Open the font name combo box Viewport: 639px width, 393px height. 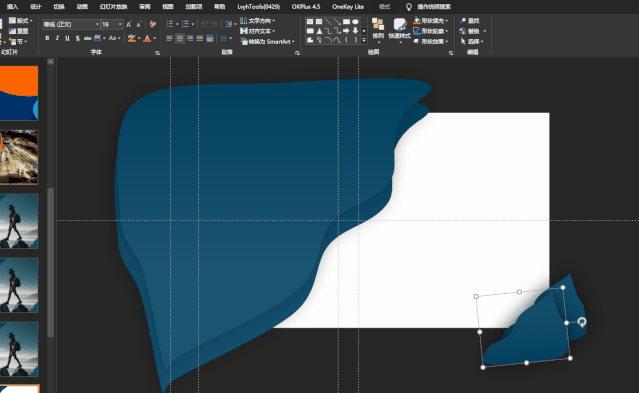point(71,24)
